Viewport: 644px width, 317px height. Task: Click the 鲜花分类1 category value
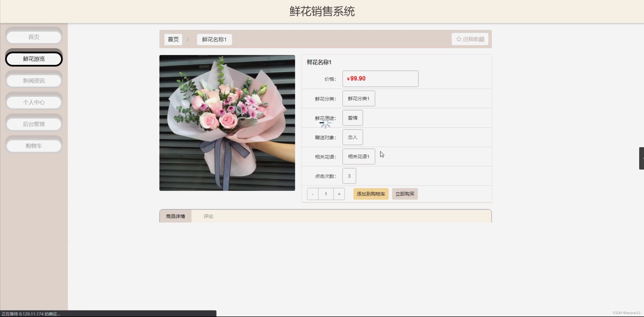(358, 99)
